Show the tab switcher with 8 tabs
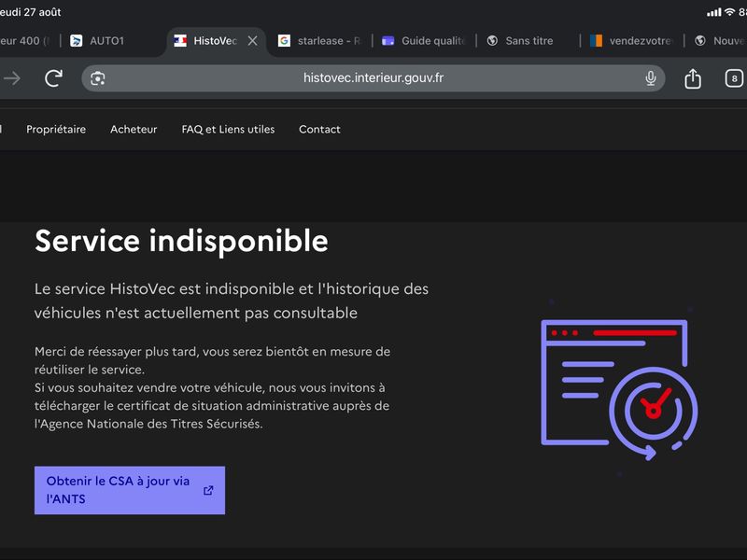The width and height of the screenshot is (747, 560). 734,78
